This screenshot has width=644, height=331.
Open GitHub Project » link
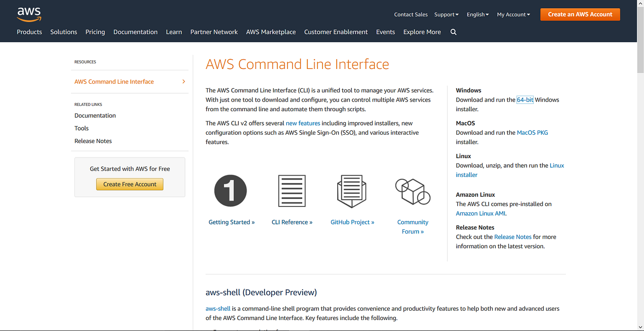(x=352, y=222)
